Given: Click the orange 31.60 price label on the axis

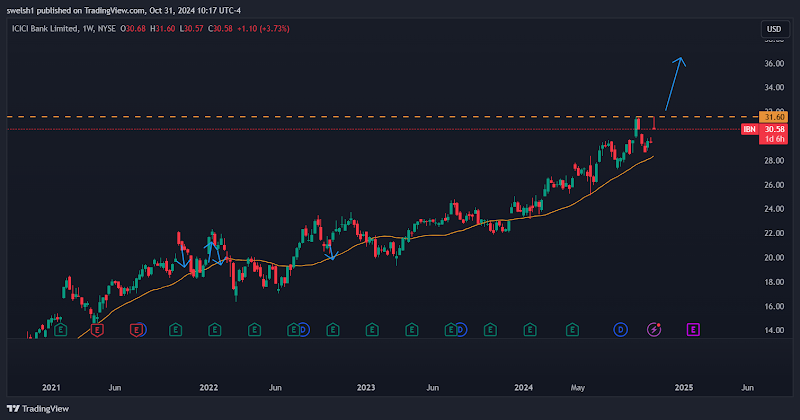Looking at the screenshot, I should 774,117.
